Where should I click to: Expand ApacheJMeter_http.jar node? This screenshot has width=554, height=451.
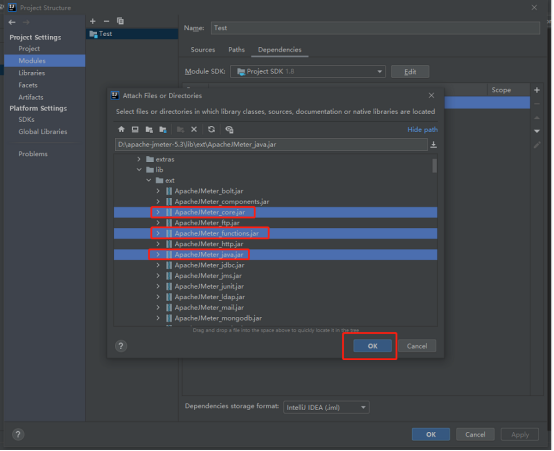pyautogui.click(x=158, y=244)
